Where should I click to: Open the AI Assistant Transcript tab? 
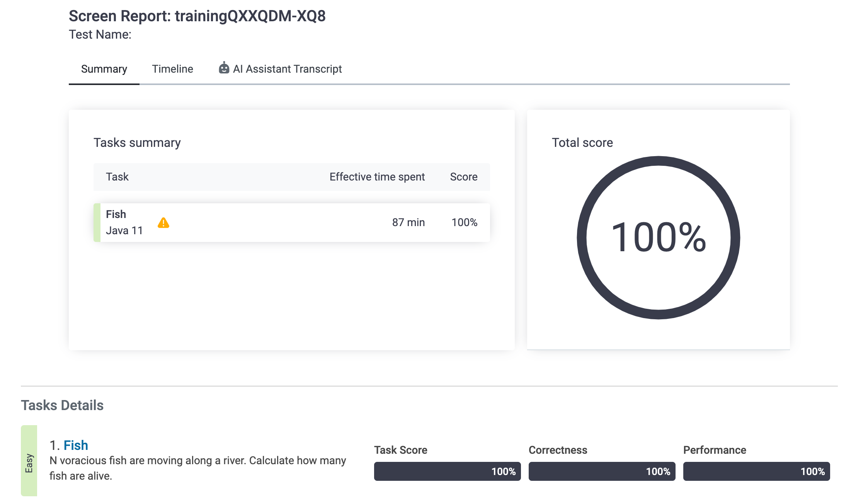click(x=287, y=69)
